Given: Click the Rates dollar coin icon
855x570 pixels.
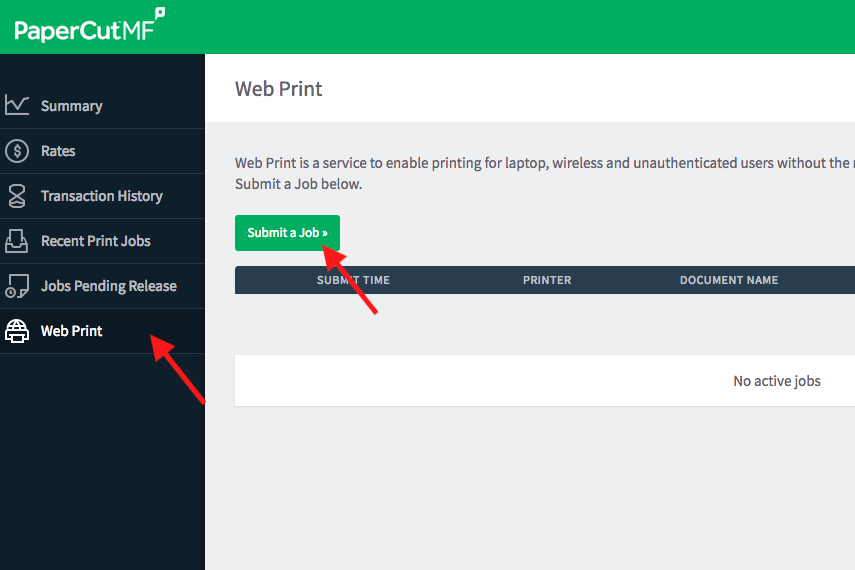Looking at the screenshot, I should tap(17, 151).
